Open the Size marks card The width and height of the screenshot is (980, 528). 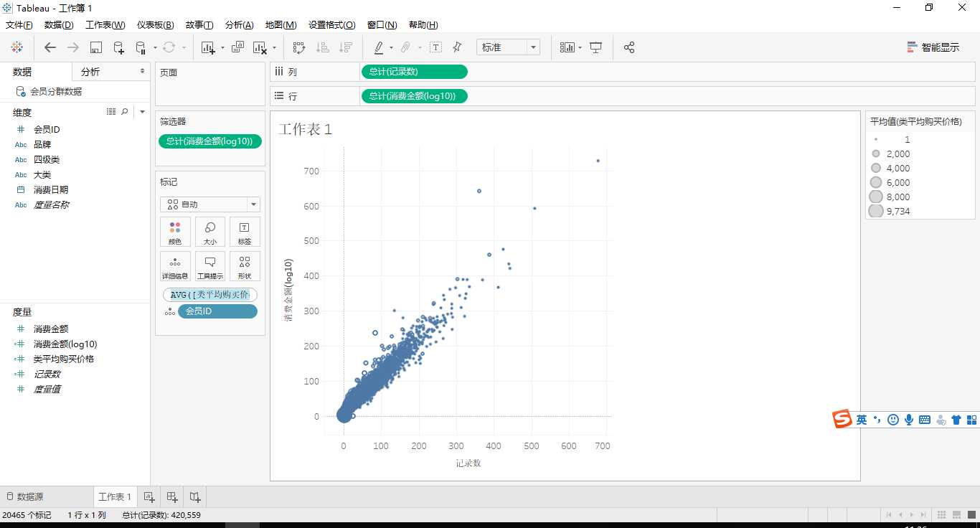click(x=210, y=232)
